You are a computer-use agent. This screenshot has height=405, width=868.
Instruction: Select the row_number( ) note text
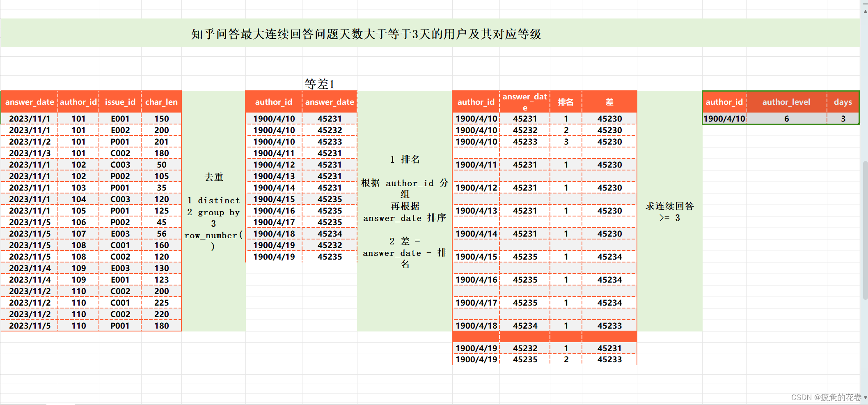(x=213, y=241)
